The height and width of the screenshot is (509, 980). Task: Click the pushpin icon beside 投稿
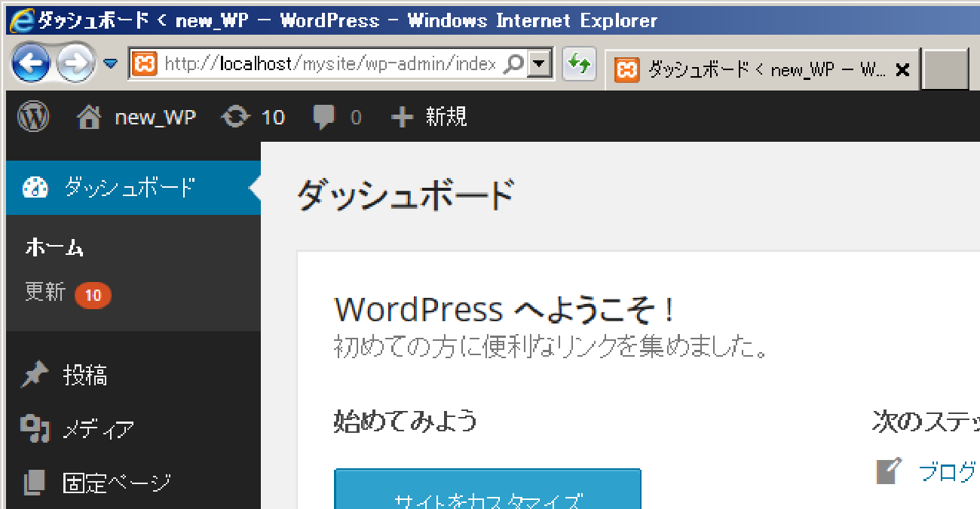tap(35, 375)
